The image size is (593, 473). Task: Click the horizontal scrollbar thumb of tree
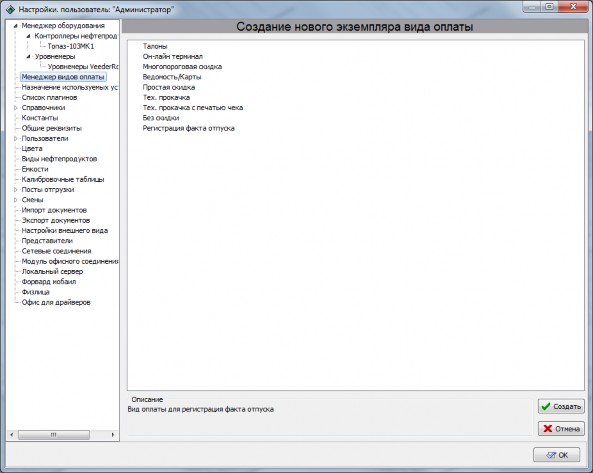54,435
